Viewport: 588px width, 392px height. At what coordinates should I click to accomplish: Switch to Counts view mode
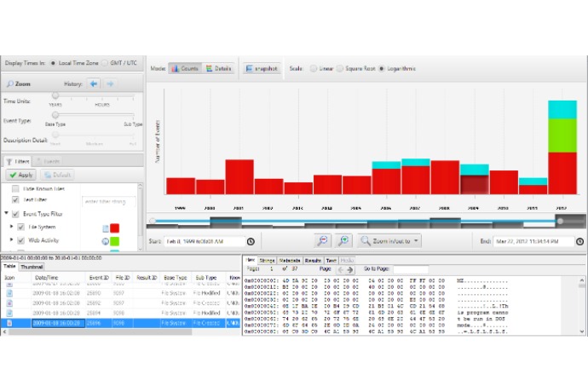tap(185, 68)
